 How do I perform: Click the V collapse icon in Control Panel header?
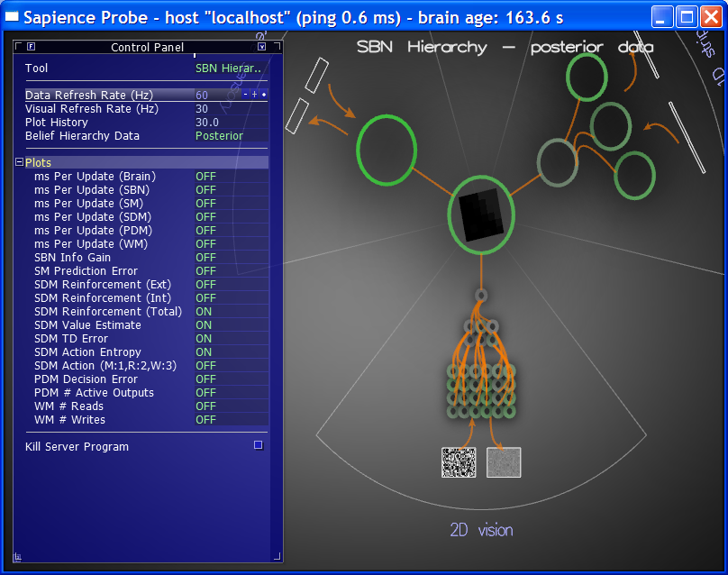pos(262,47)
